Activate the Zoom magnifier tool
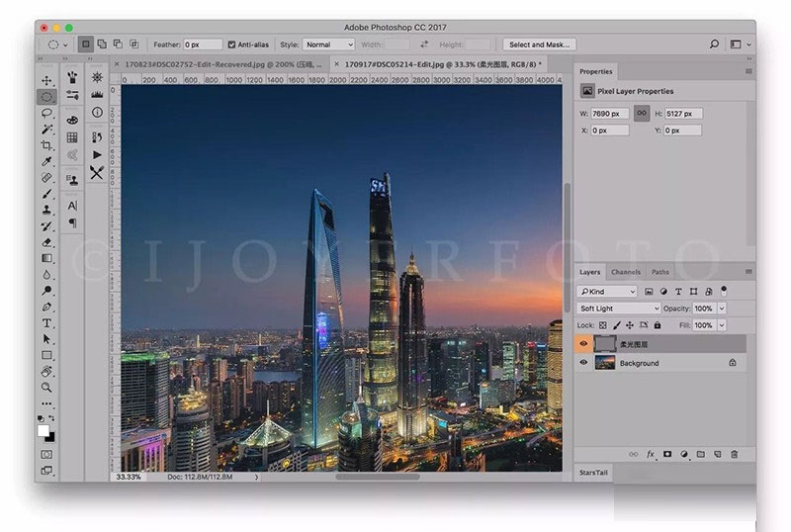Screen dimensions: 791x532 (46, 387)
